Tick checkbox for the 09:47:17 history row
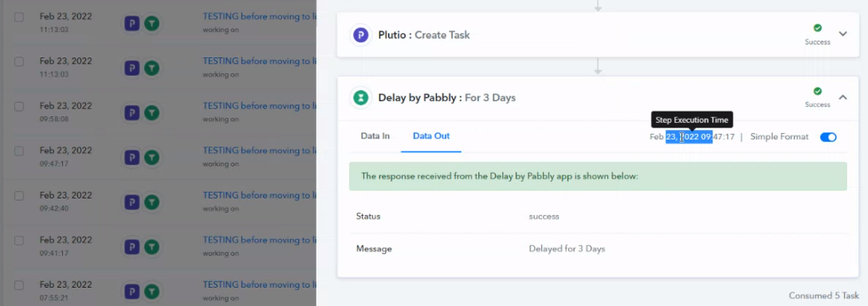 (x=19, y=151)
